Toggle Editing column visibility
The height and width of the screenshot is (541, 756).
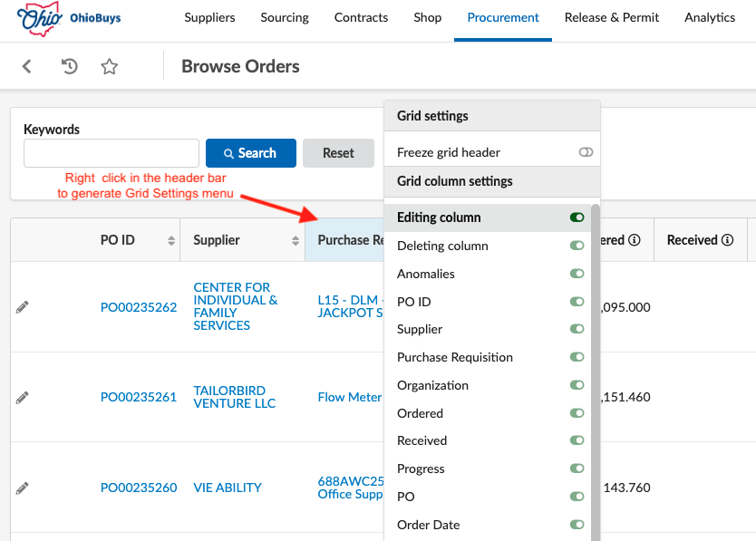click(x=577, y=217)
